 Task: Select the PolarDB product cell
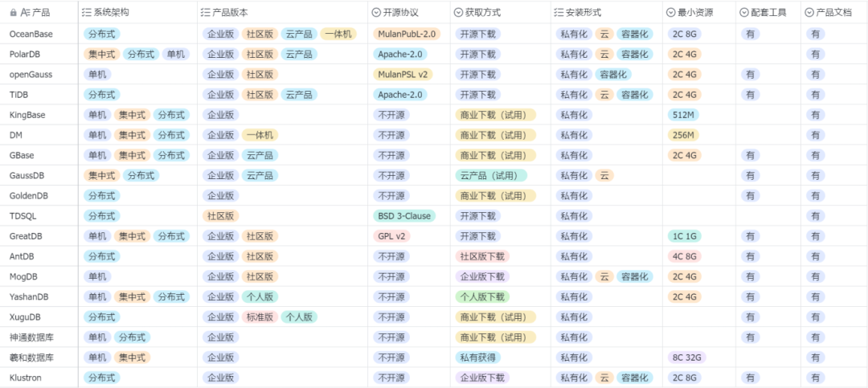pyautogui.click(x=39, y=55)
